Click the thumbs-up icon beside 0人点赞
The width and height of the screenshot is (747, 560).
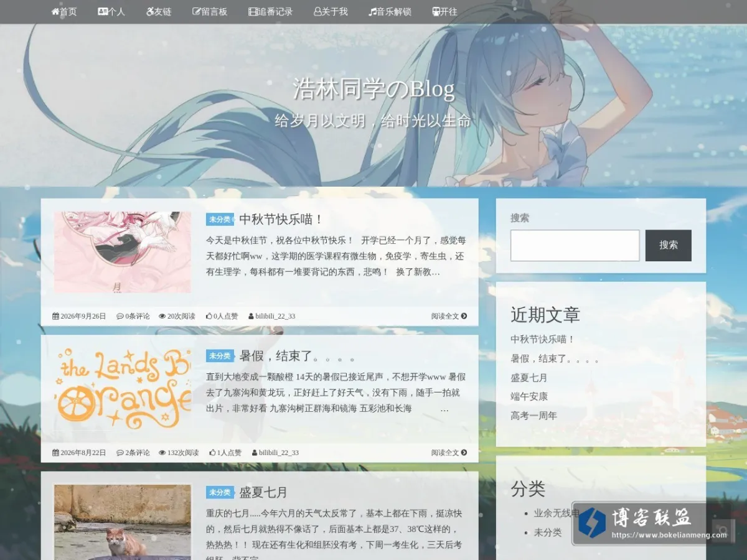209,316
